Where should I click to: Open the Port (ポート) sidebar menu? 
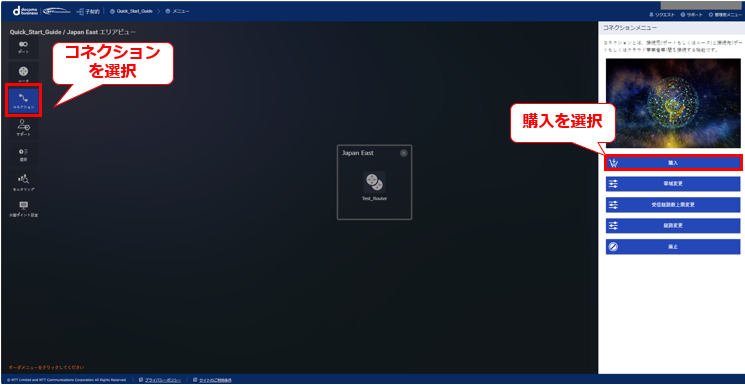[x=23, y=47]
